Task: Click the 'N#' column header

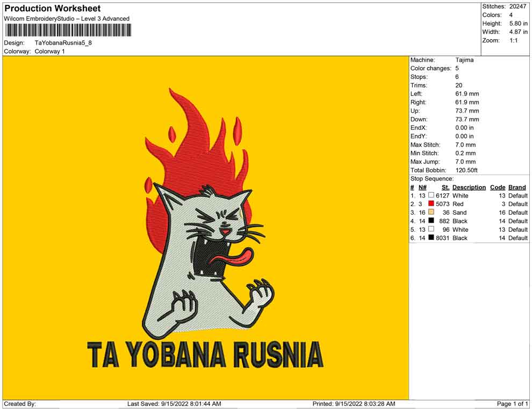Action: coord(422,187)
